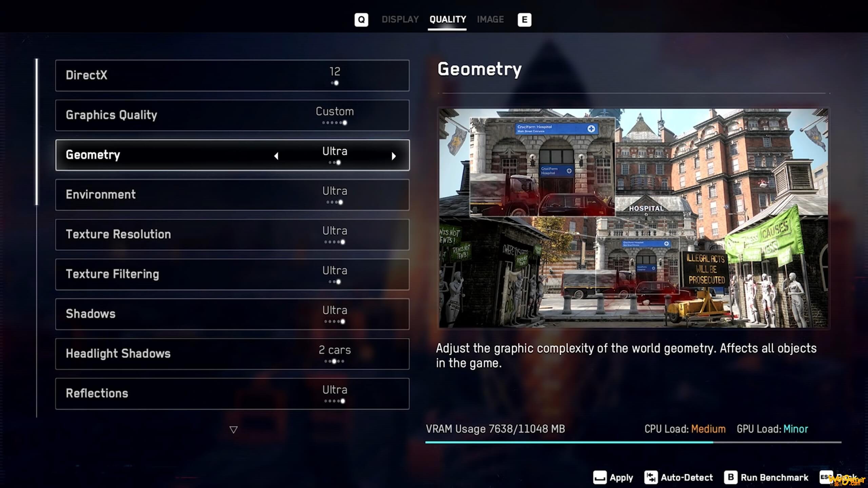Click the DISPLAY tab

click(399, 19)
